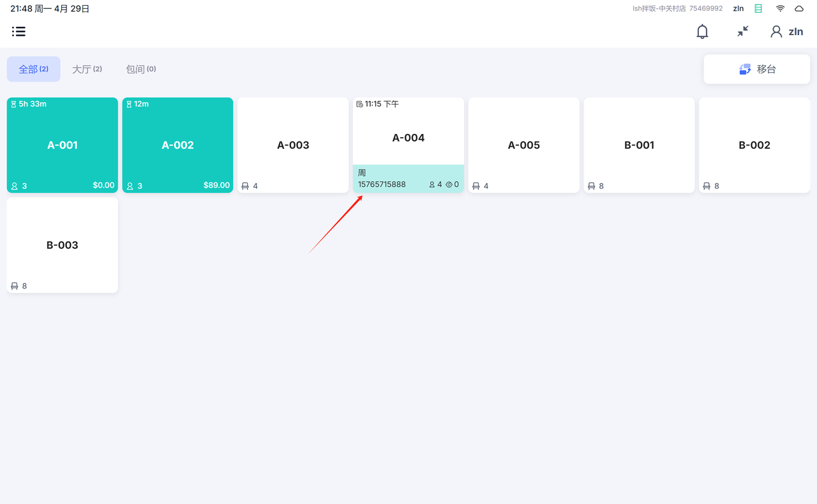
Task: Open the notifications bell
Action: click(x=702, y=31)
